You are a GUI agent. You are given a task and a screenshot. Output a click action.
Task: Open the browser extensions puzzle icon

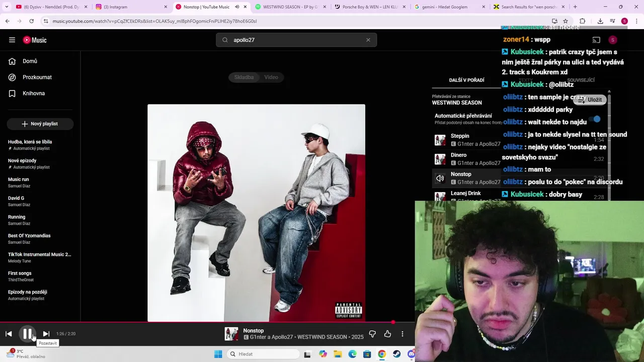point(582,21)
